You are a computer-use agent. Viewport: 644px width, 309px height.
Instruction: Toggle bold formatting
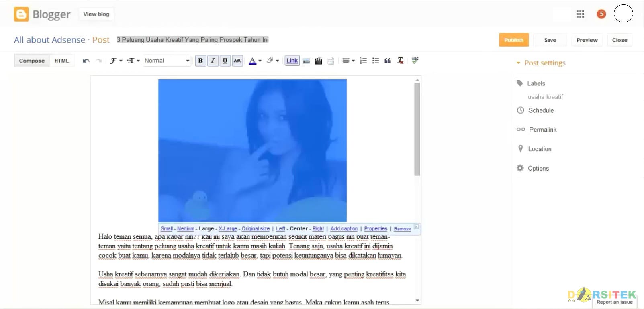pos(200,61)
